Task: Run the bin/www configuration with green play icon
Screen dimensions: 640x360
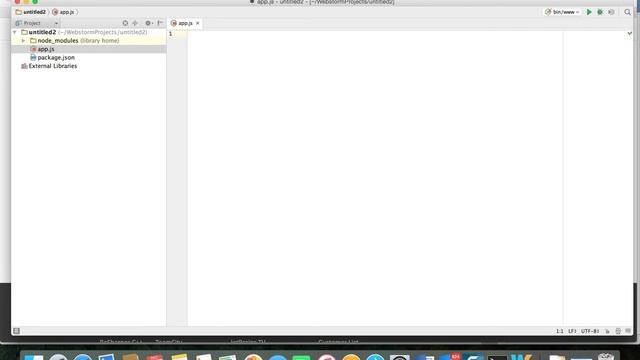Action: [589, 12]
